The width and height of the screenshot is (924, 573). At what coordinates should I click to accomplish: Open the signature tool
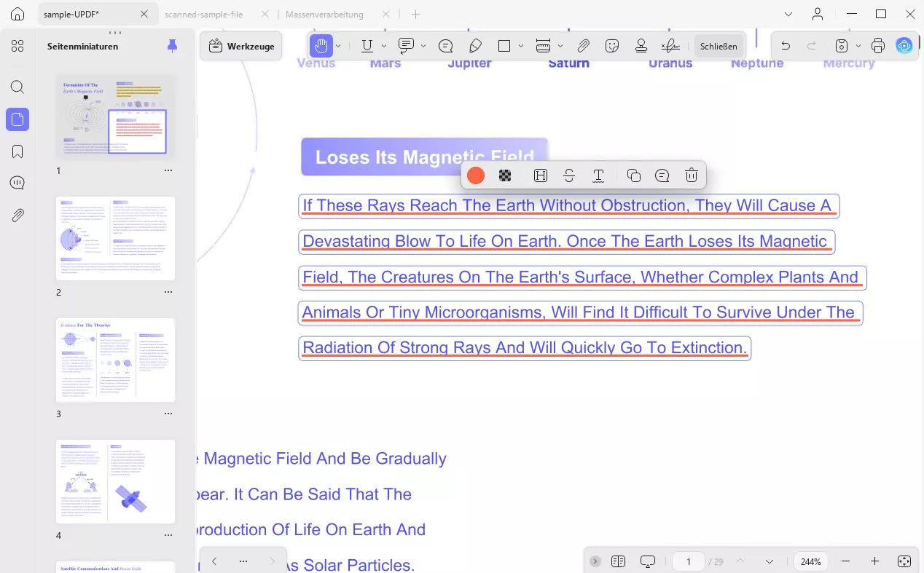click(670, 46)
